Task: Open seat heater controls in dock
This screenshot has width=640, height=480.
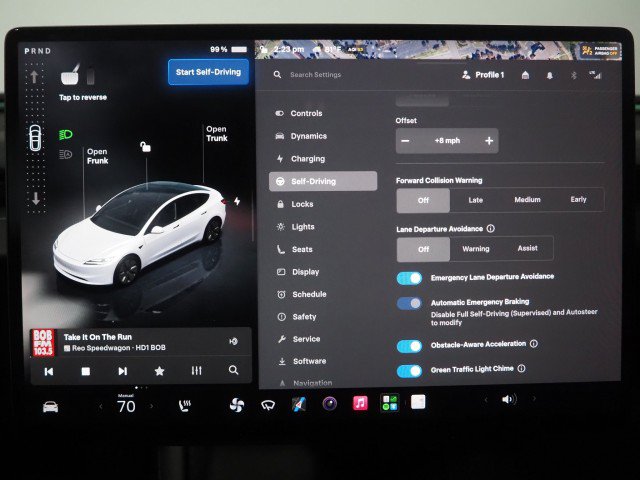Action: coord(184,406)
